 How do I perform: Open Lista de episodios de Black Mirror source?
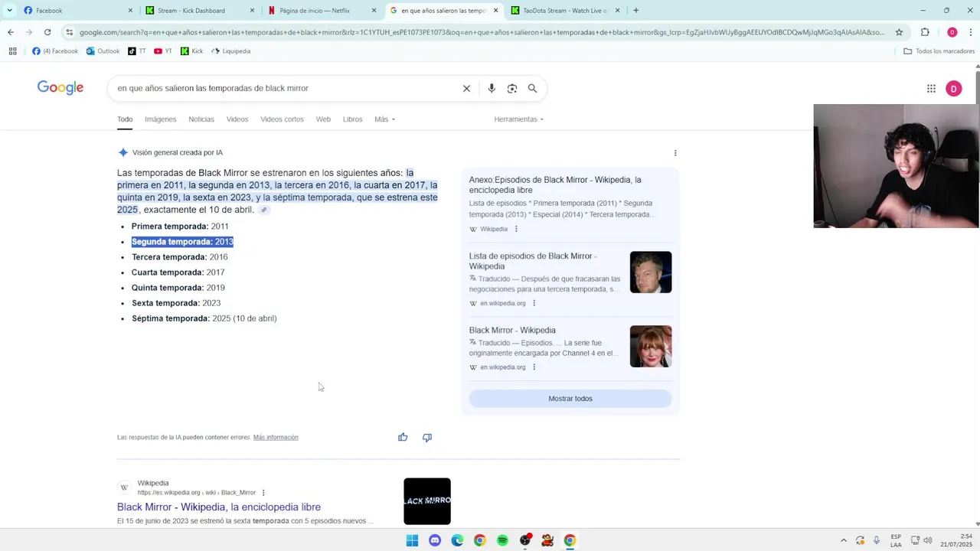[533, 261]
